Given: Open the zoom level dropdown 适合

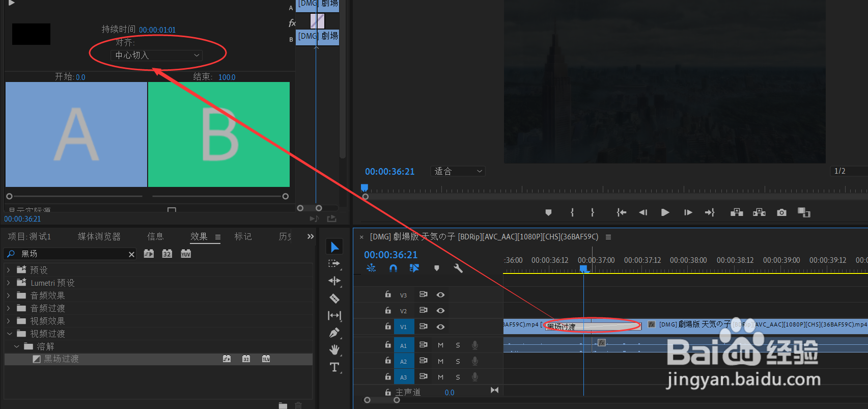Looking at the screenshot, I should 458,171.
